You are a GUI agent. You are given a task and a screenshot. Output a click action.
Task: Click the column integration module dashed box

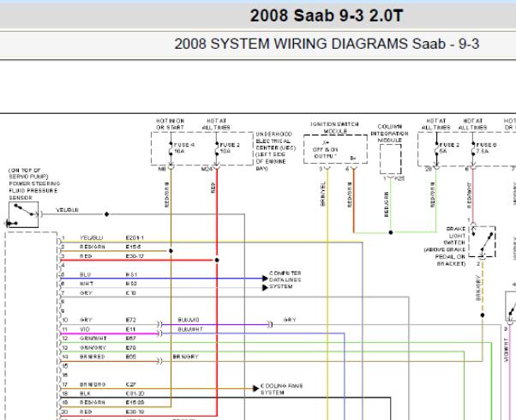[391, 159]
